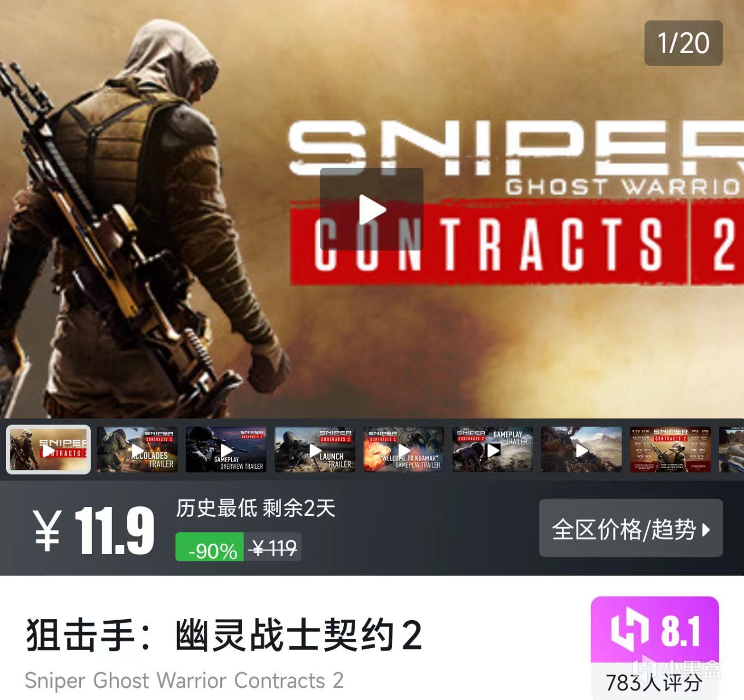Click the arrow on 全区价格/趋势
The image size is (744, 700).
706,529
